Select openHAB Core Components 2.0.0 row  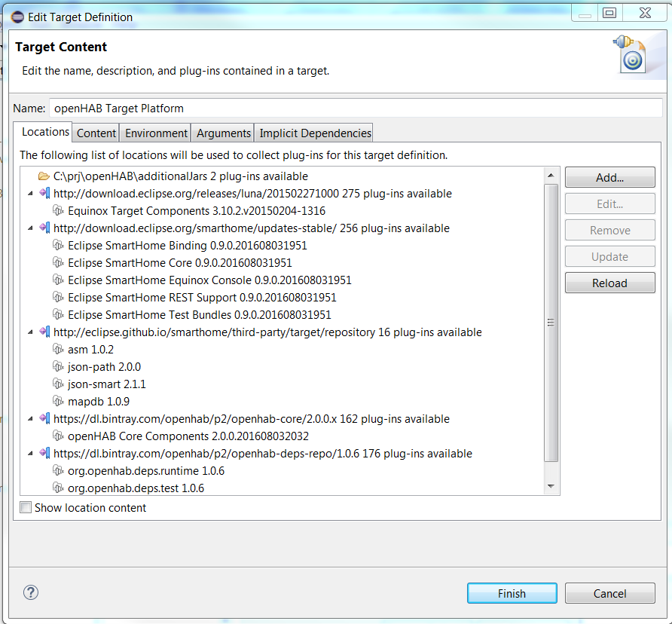pos(181,436)
